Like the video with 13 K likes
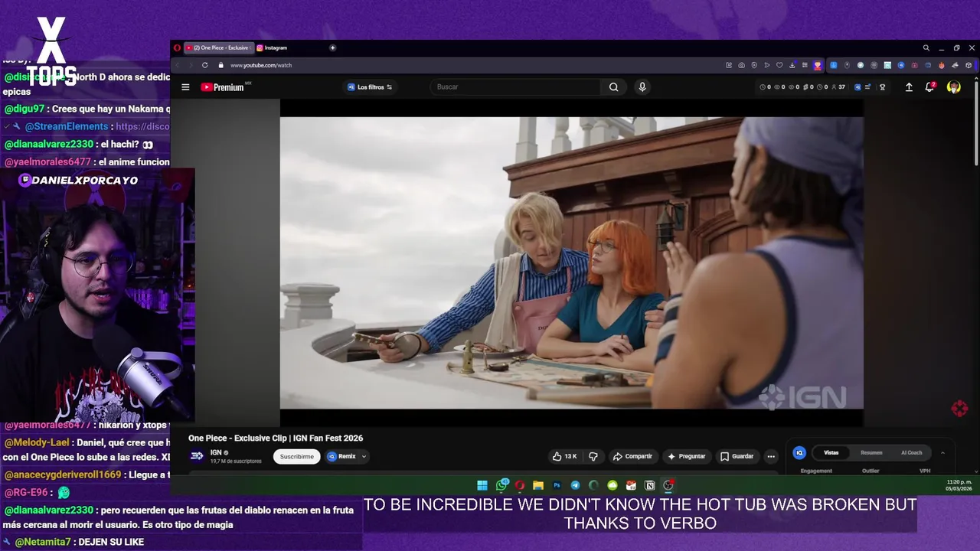 pyautogui.click(x=565, y=456)
